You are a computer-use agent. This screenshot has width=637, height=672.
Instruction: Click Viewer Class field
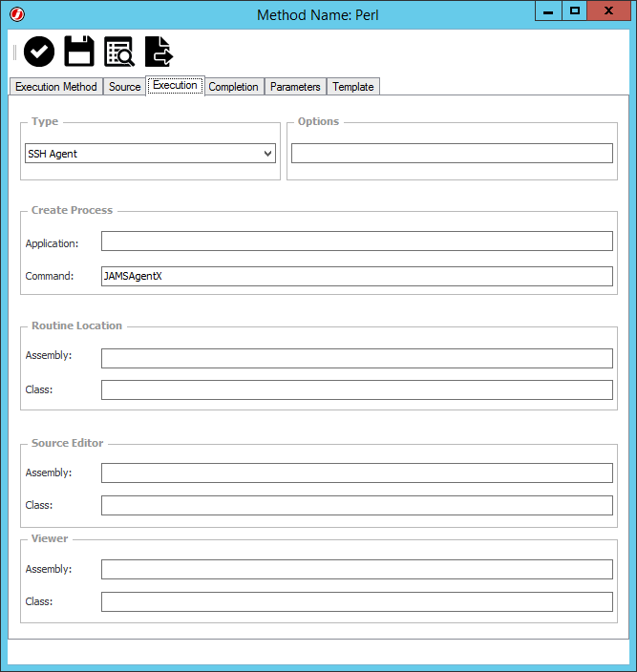coord(356,602)
